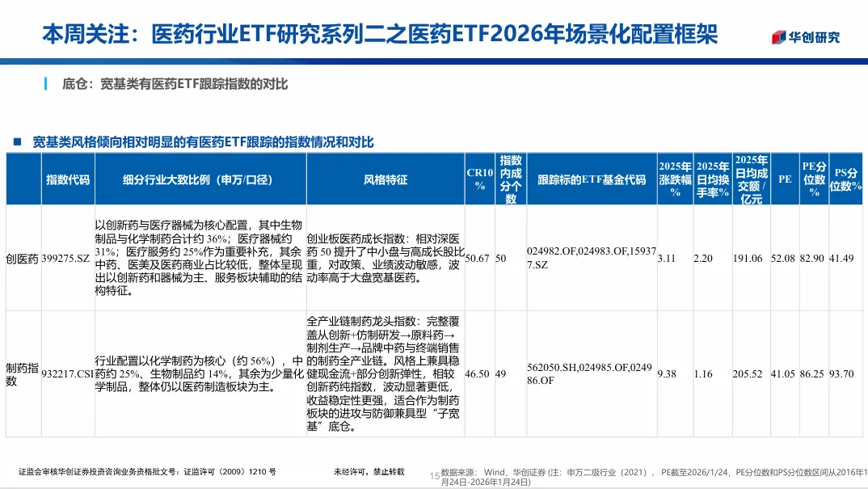
Task: Select 2025 return value 9.38
Action: pos(667,374)
